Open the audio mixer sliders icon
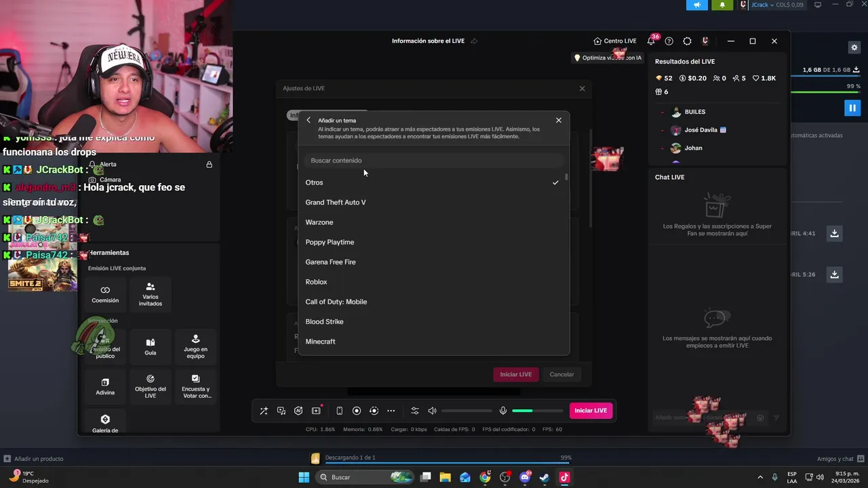The height and width of the screenshot is (488, 868). tap(415, 411)
